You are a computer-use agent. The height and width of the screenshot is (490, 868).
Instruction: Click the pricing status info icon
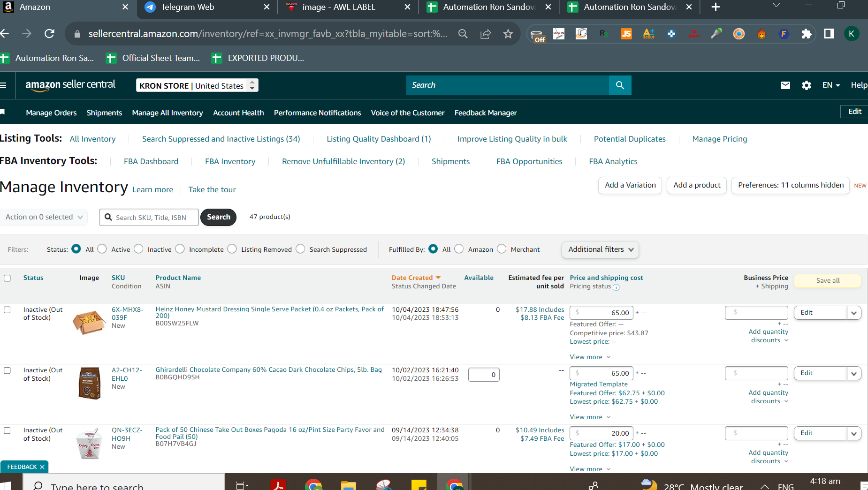pyautogui.click(x=616, y=287)
